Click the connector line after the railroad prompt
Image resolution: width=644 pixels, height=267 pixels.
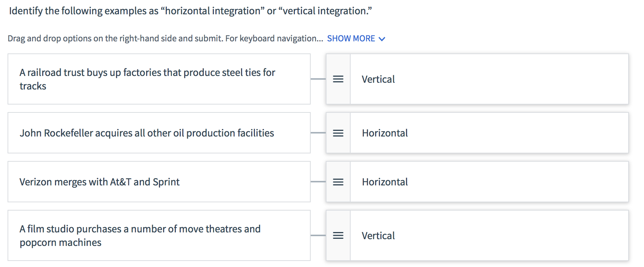click(x=318, y=79)
